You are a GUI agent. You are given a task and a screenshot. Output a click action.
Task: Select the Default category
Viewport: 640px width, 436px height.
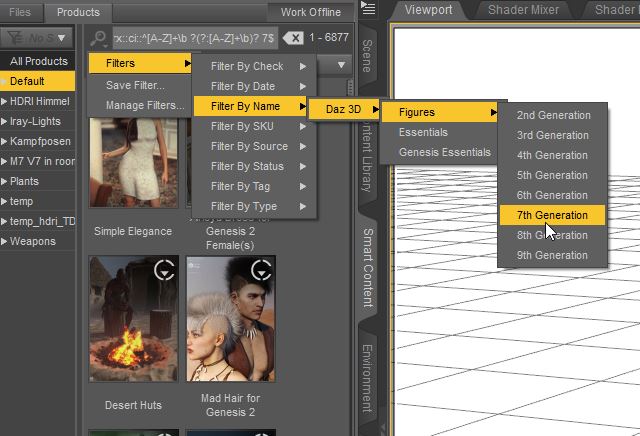tap(38, 81)
